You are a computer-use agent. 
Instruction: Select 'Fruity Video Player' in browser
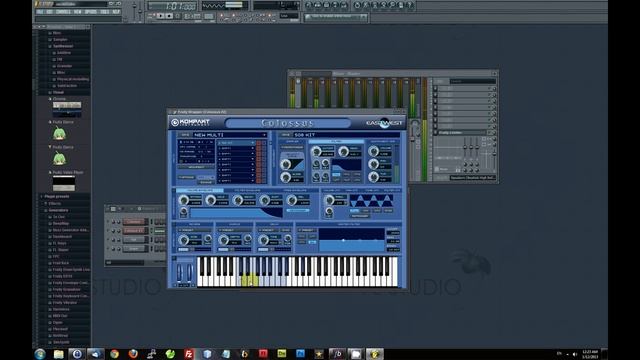[68, 172]
